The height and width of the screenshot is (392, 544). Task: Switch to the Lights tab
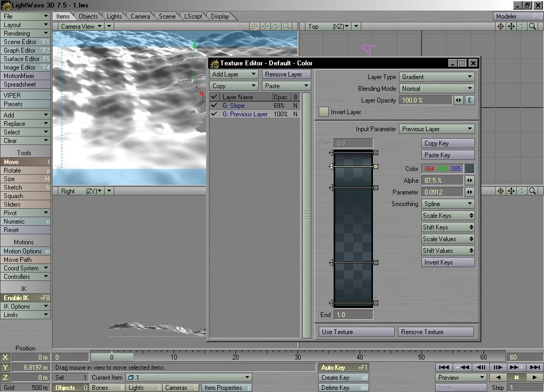(114, 16)
